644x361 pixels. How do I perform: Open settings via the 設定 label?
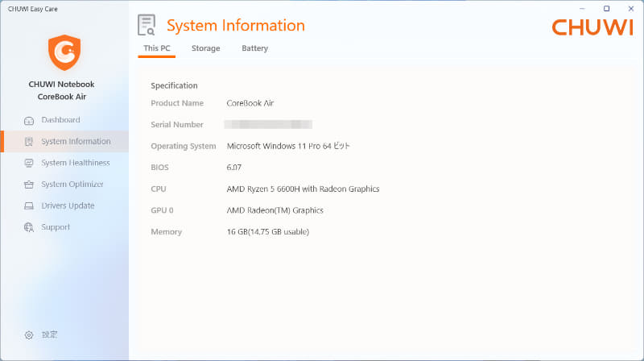tap(49, 334)
